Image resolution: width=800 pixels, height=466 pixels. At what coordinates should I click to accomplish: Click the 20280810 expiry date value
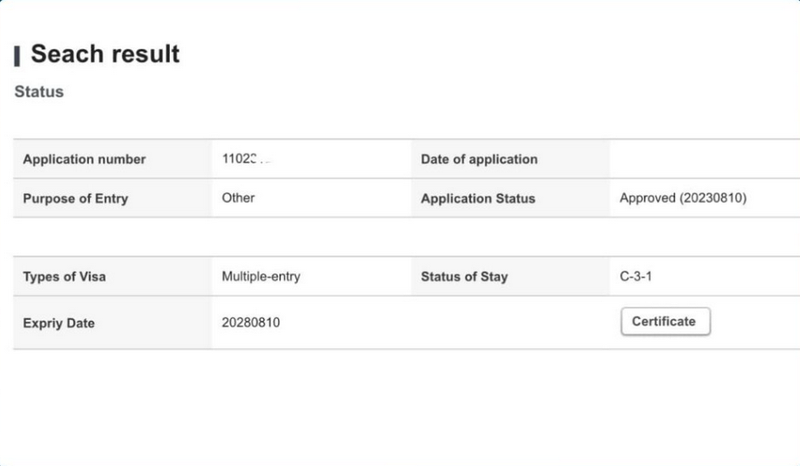[251, 323]
